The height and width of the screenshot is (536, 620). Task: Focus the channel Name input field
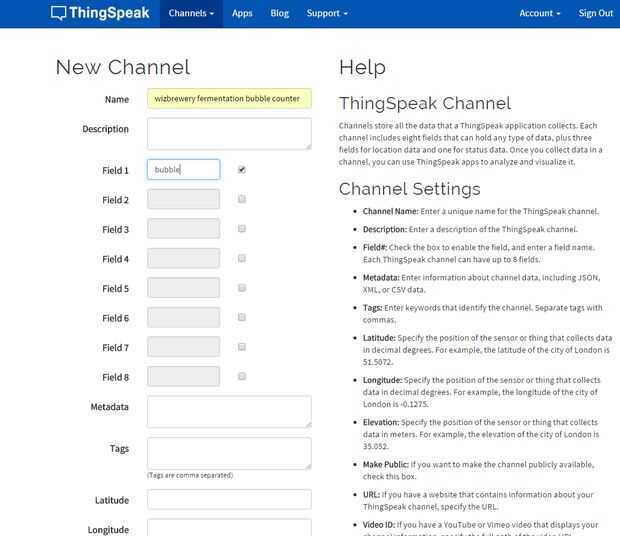coord(229,98)
